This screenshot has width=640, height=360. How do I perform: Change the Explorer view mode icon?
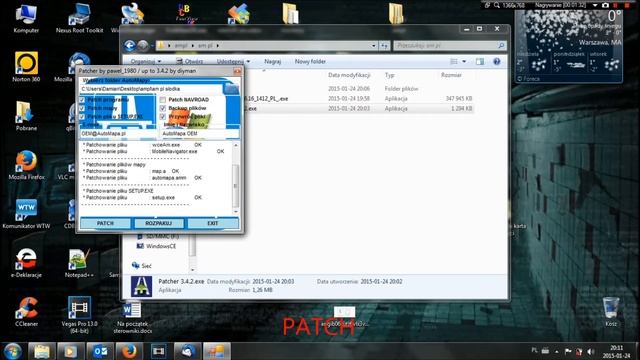454,62
